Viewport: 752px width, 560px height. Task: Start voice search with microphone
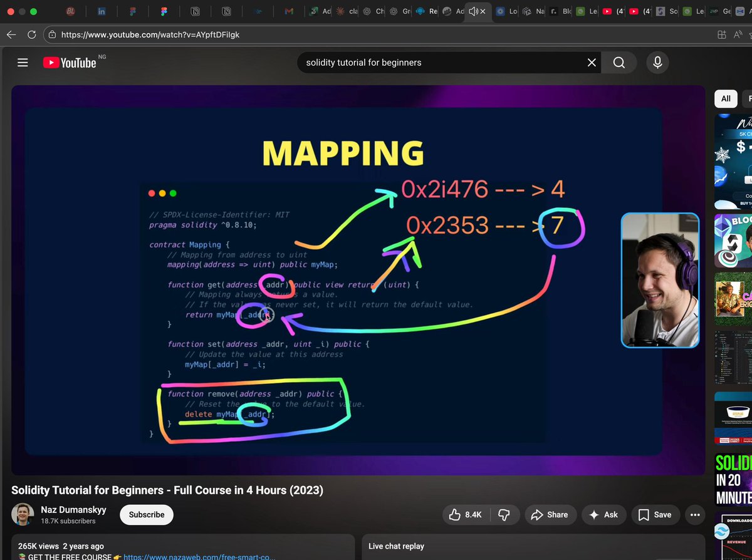point(657,63)
